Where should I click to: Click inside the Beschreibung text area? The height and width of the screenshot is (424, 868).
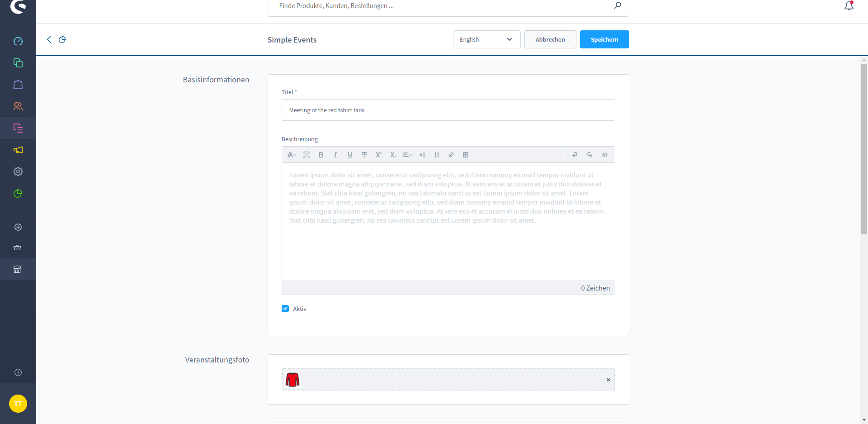pyautogui.click(x=448, y=222)
